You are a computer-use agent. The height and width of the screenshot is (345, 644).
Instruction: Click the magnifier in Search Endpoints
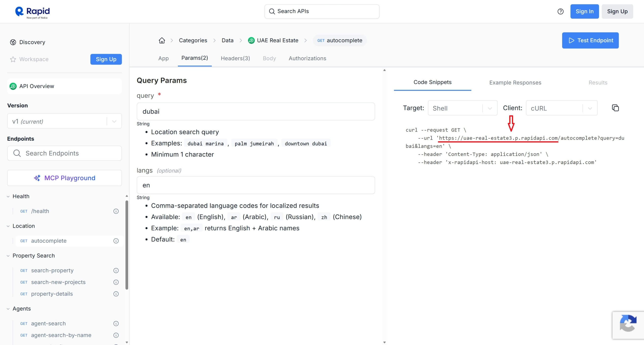[17, 153]
